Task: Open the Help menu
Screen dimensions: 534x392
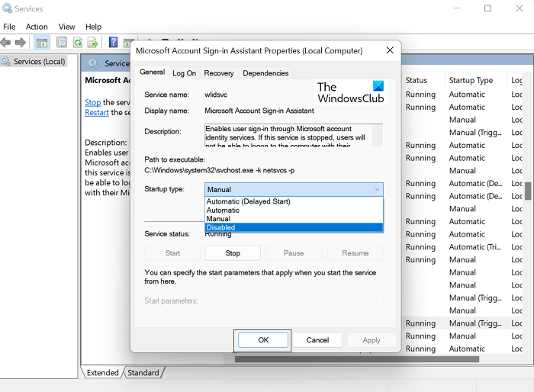Action: click(93, 27)
